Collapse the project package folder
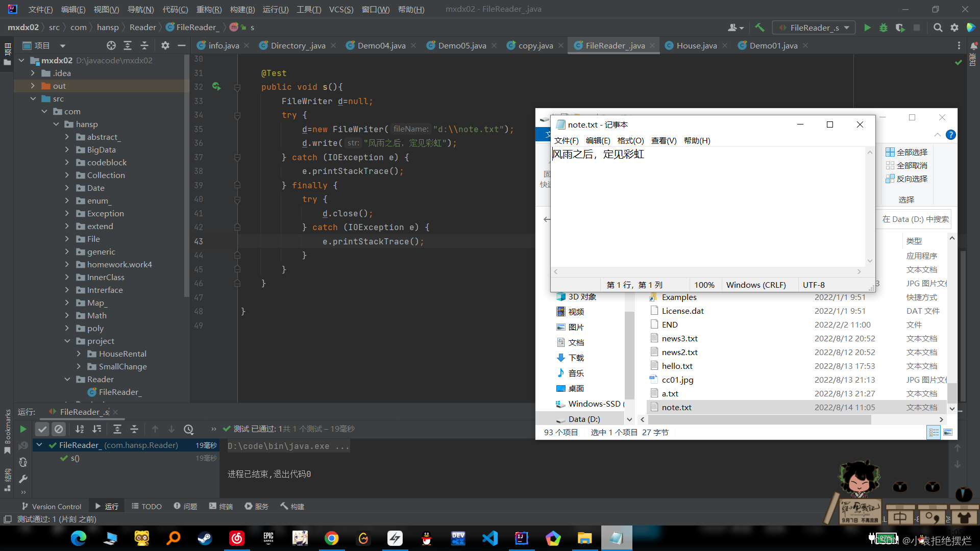980x551 pixels. pos(67,341)
